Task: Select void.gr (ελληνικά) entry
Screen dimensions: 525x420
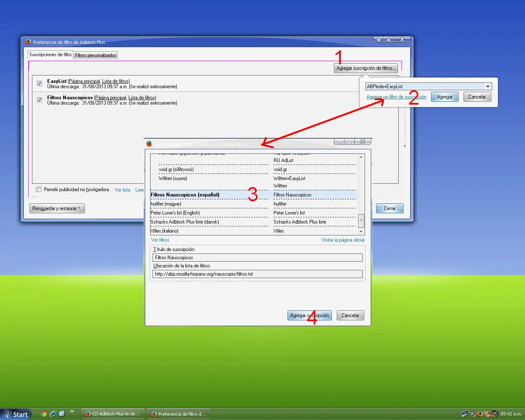Action: click(x=176, y=169)
